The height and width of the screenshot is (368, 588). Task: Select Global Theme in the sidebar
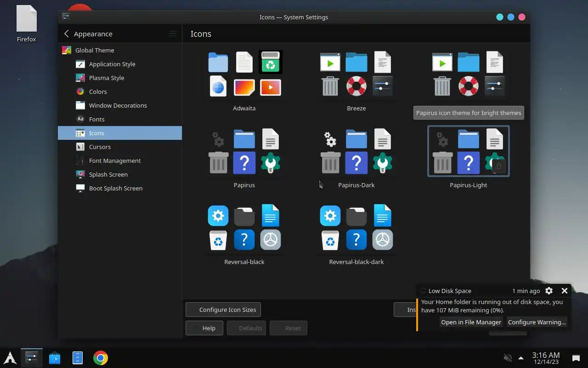pyautogui.click(x=120, y=50)
